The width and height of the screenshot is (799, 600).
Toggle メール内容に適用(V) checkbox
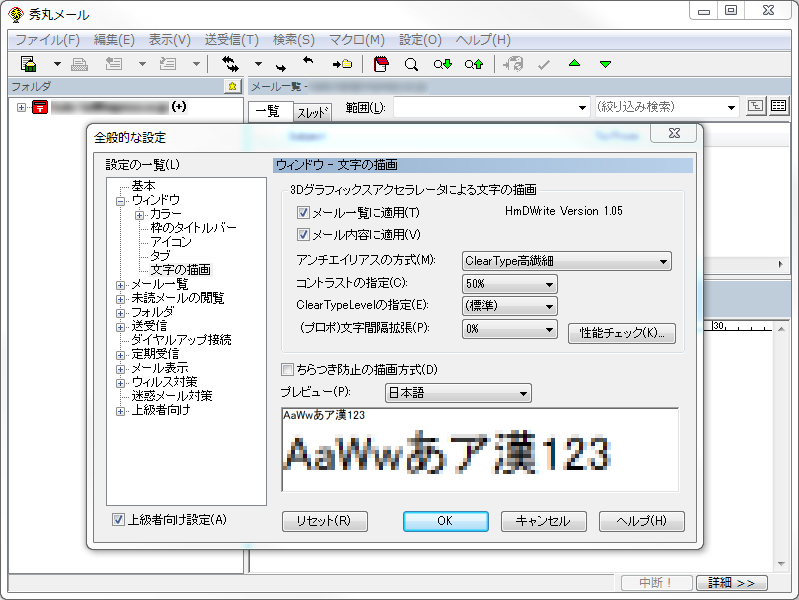pyautogui.click(x=303, y=235)
